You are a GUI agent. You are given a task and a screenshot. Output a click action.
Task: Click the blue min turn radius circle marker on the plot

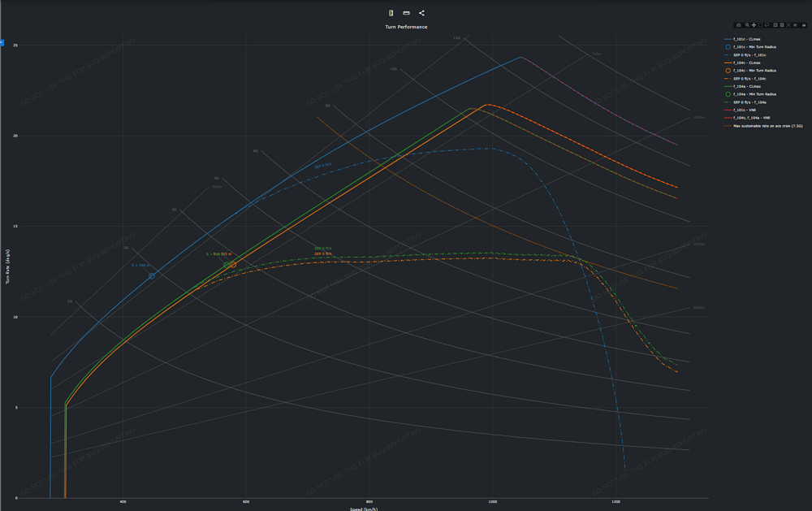pyautogui.click(x=152, y=275)
